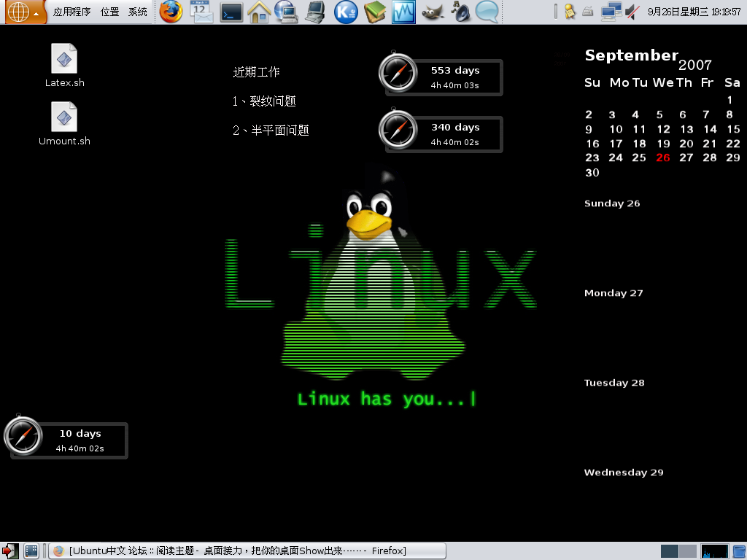The image size is (747, 560).
Task: Open the 位置 menu
Action: tap(110, 12)
